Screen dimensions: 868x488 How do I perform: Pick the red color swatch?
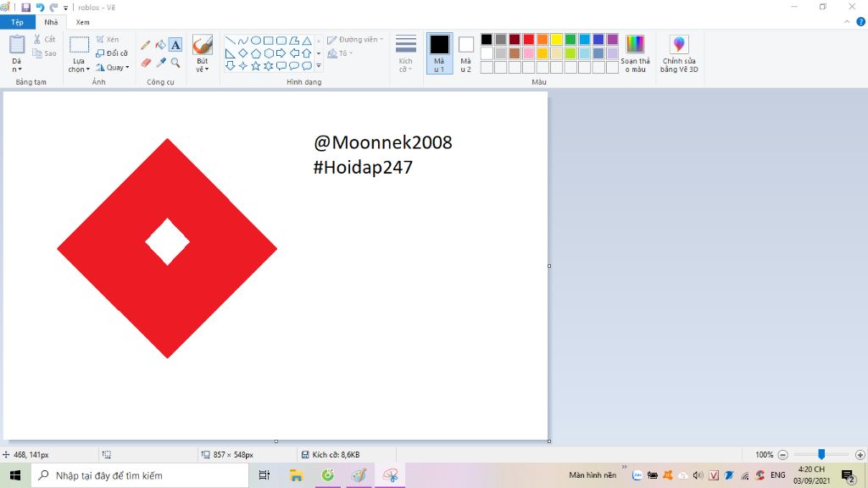pos(529,39)
